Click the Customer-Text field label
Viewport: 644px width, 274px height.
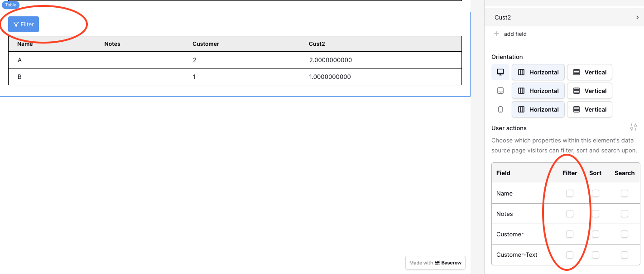coord(517,255)
